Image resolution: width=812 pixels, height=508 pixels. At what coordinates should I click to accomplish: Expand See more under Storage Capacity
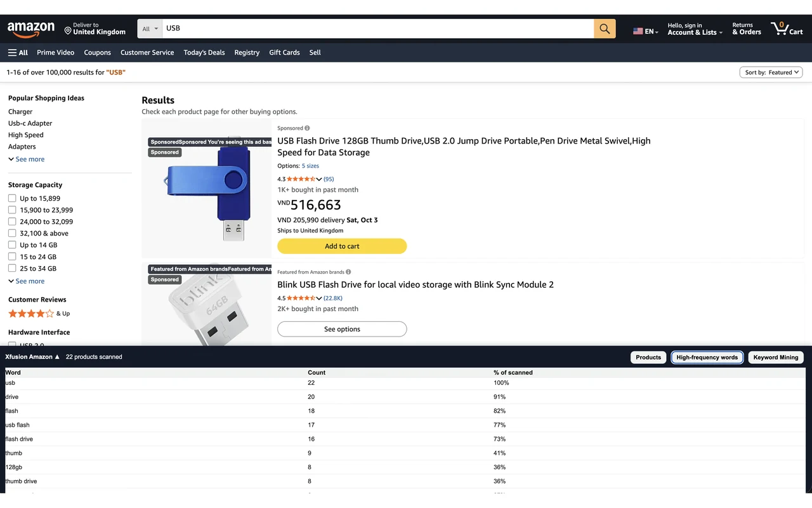click(x=27, y=281)
